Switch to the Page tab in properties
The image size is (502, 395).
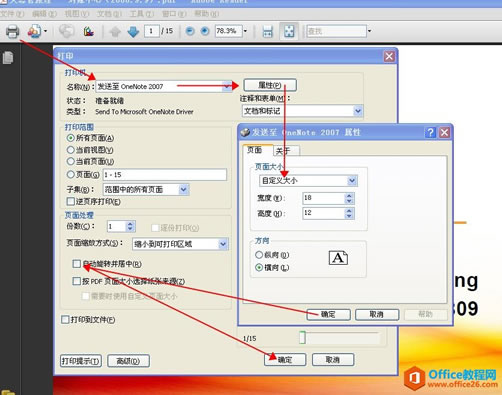(x=254, y=150)
